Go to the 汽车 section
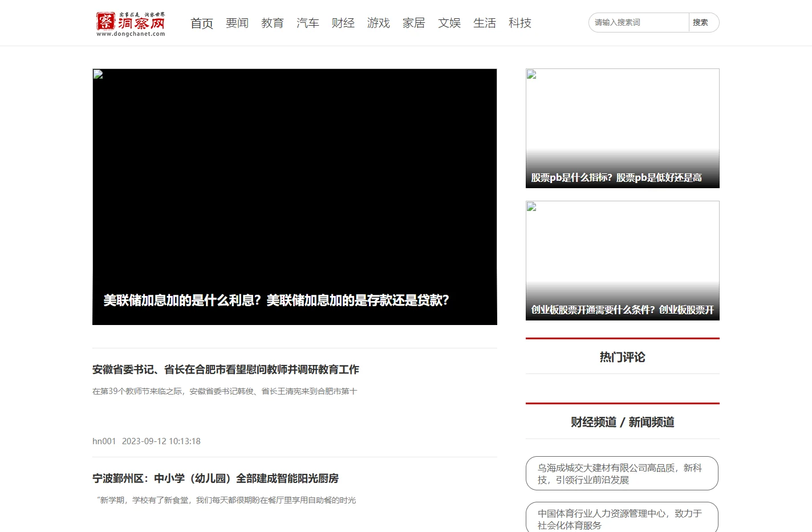Viewport: 812px width, 532px height. tap(308, 23)
